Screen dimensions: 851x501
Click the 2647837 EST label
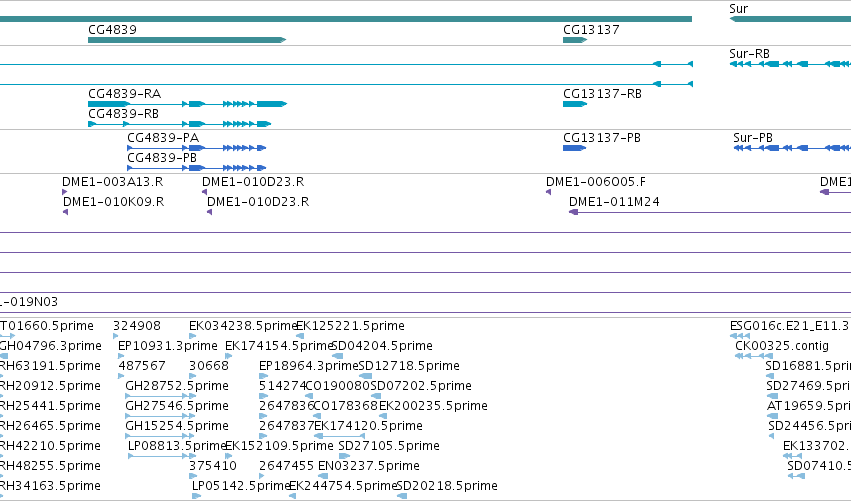(x=287, y=426)
